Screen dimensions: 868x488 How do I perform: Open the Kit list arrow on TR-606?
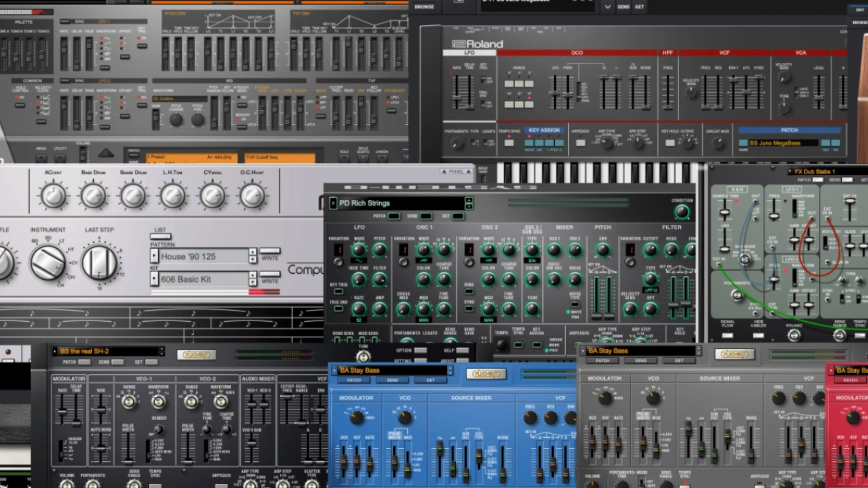point(154,279)
